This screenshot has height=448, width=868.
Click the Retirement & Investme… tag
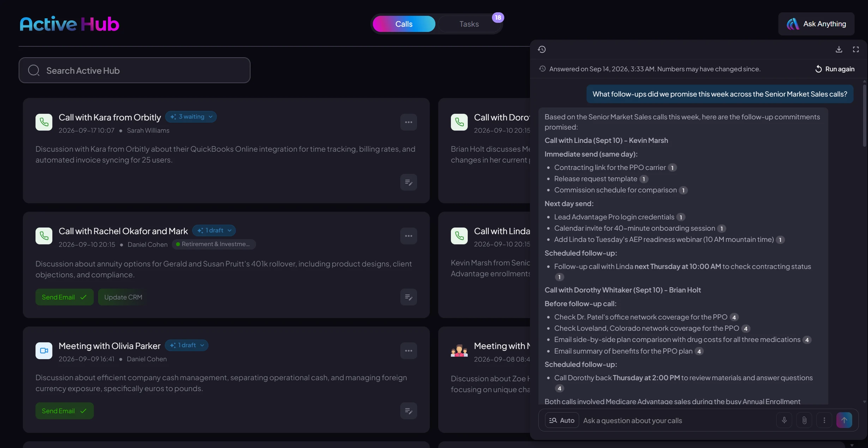[x=214, y=244]
